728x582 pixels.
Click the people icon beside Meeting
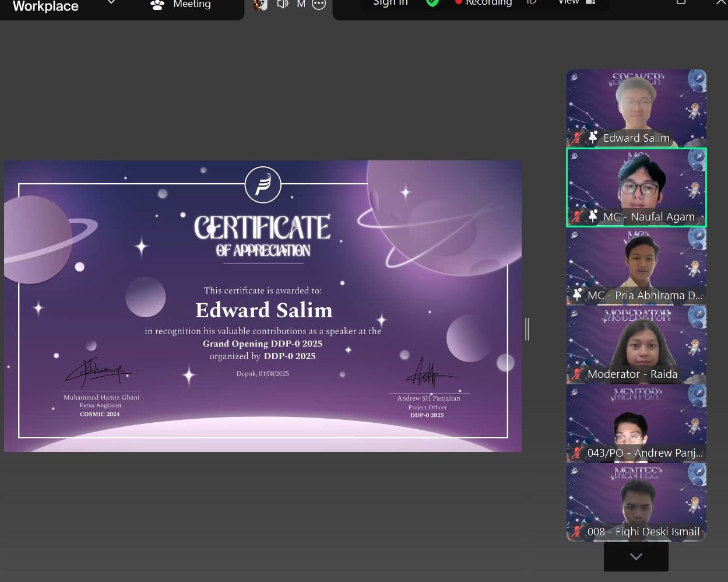point(157,5)
